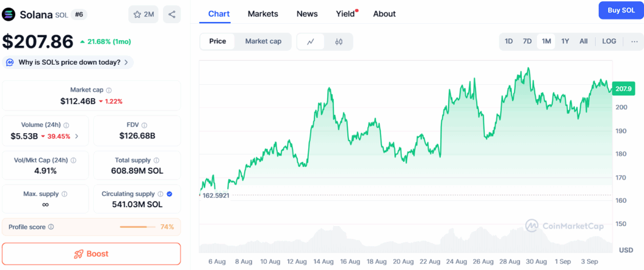Click the $207.86 price value

tap(38, 41)
